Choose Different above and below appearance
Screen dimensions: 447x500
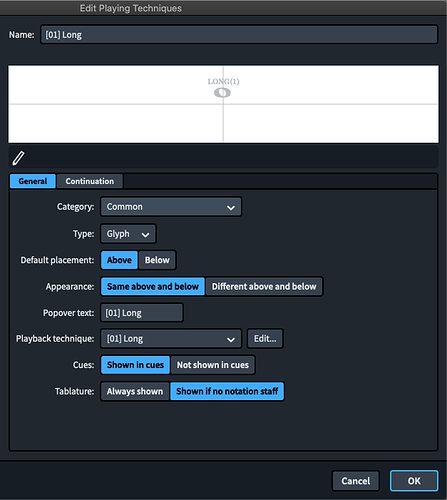[264, 286]
